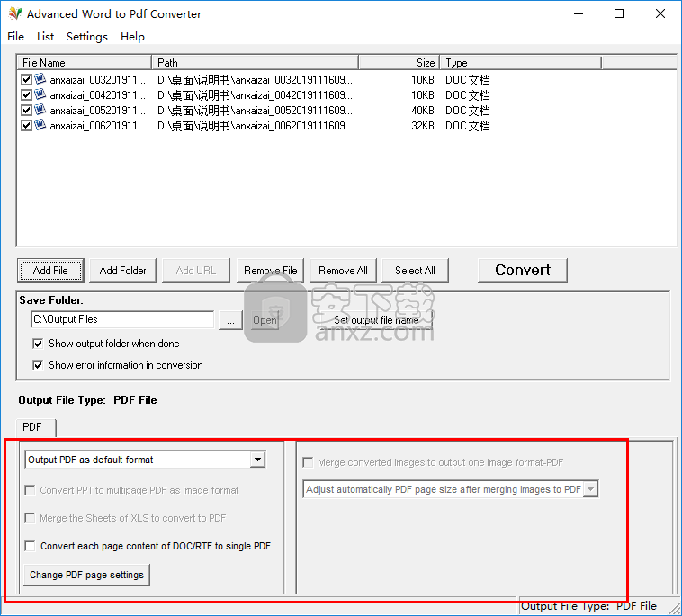
Task: Sort by Path column header
Action: (255, 63)
